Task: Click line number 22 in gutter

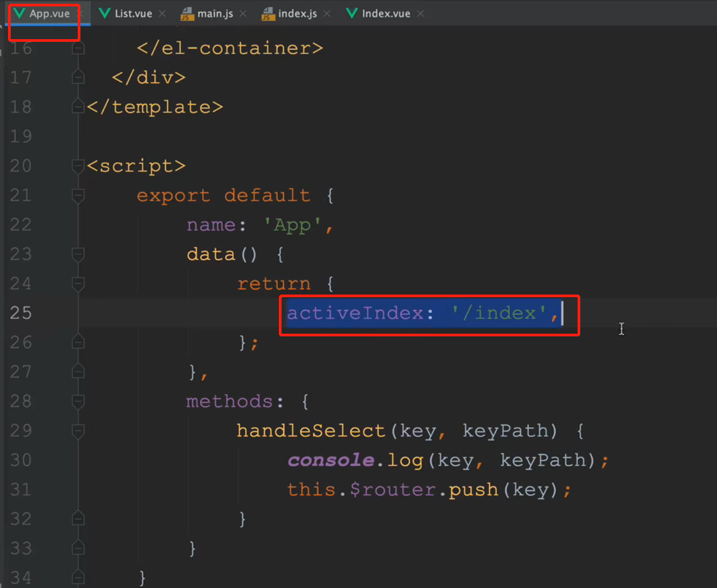Action: 21,225
